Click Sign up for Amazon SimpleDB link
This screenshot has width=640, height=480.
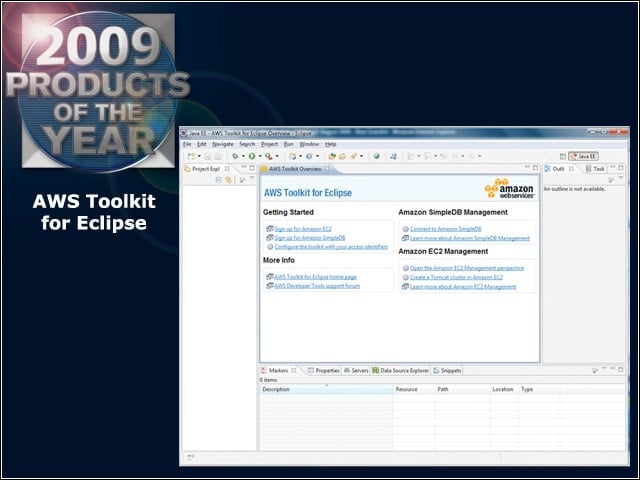point(310,238)
